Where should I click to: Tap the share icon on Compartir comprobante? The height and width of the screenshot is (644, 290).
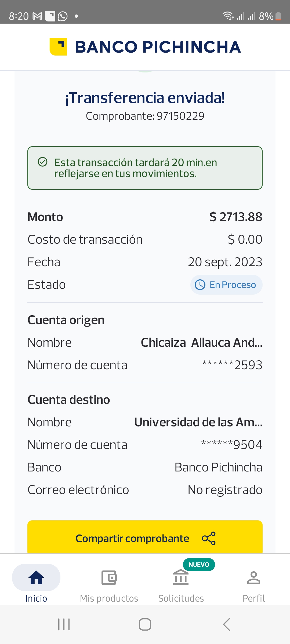point(209,538)
